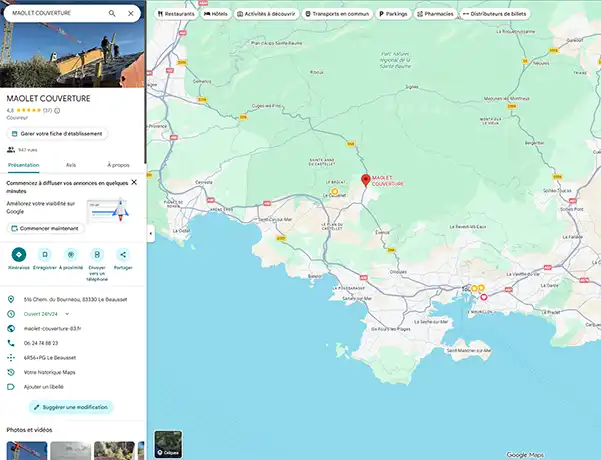Click the La Seyne-sur-Mer map label
Screen dimensions: 601x460
431,322
